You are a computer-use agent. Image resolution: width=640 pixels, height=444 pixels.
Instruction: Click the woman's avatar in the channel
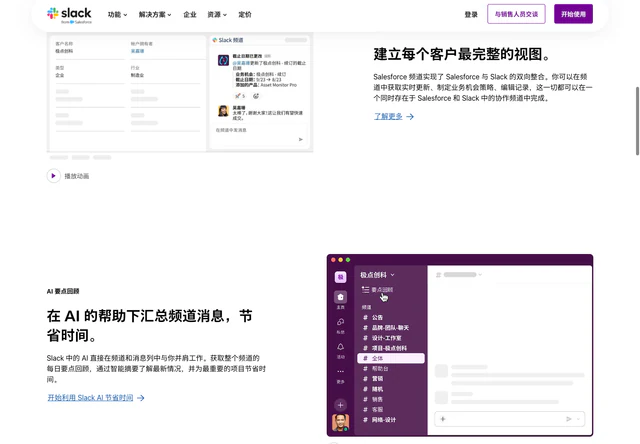tap(223, 111)
